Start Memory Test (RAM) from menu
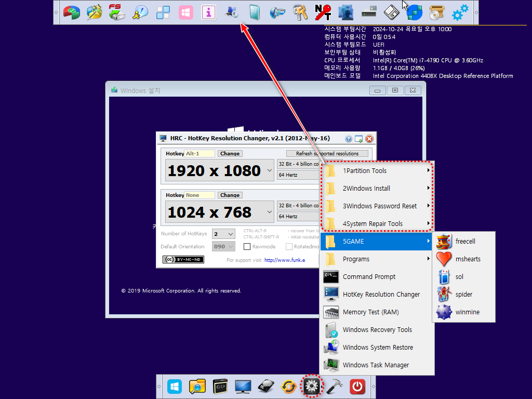The image size is (532, 399). click(x=376, y=312)
